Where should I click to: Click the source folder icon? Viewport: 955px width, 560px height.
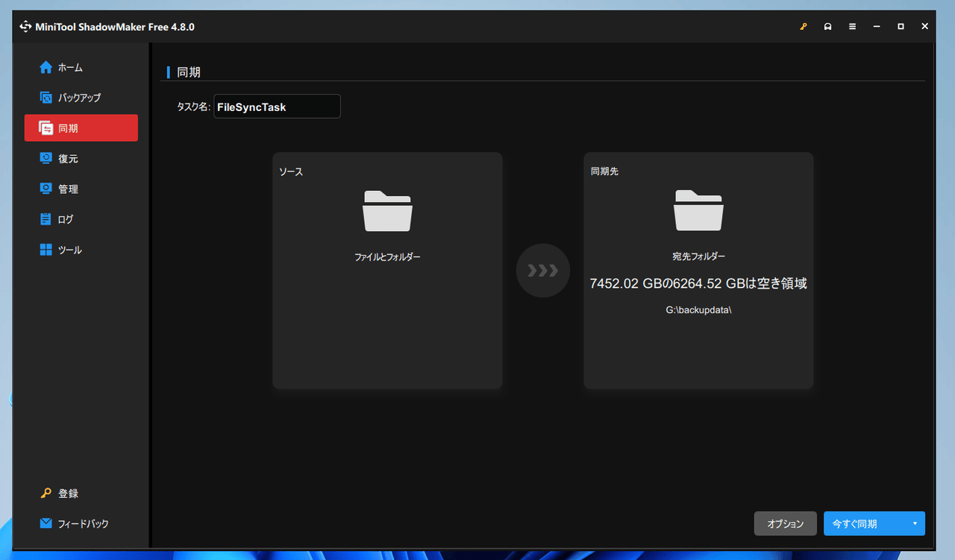coord(387,211)
